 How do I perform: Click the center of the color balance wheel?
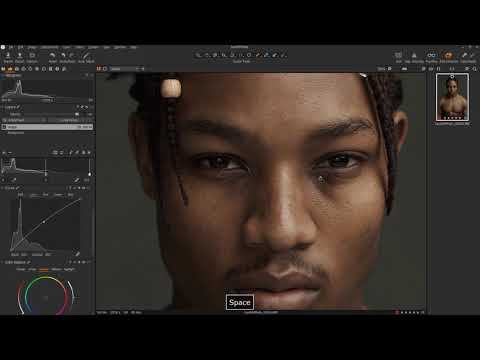point(46,297)
